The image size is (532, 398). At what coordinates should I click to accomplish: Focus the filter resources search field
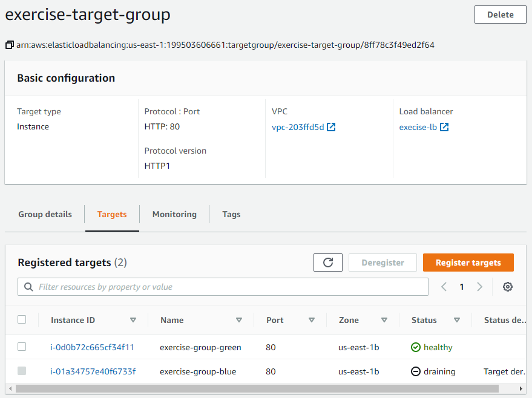[x=223, y=287]
